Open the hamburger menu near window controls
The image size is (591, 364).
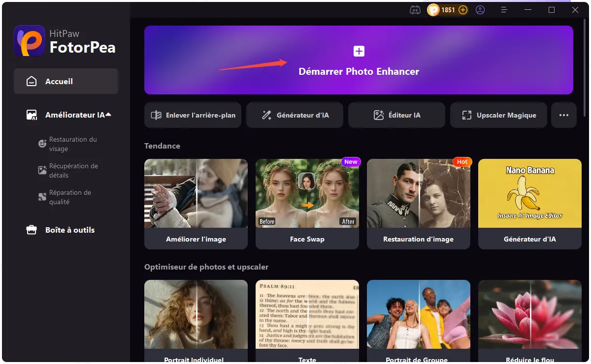tap(504, 9)
